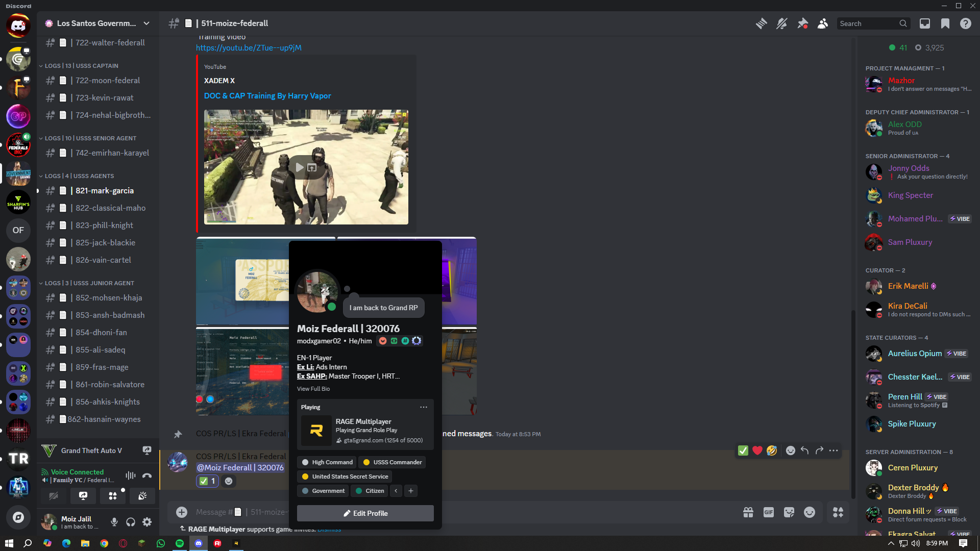Collapse LOGS 3 USSS JUNIOR AGENT category
The image size is (980, 551).
[89, 283]
